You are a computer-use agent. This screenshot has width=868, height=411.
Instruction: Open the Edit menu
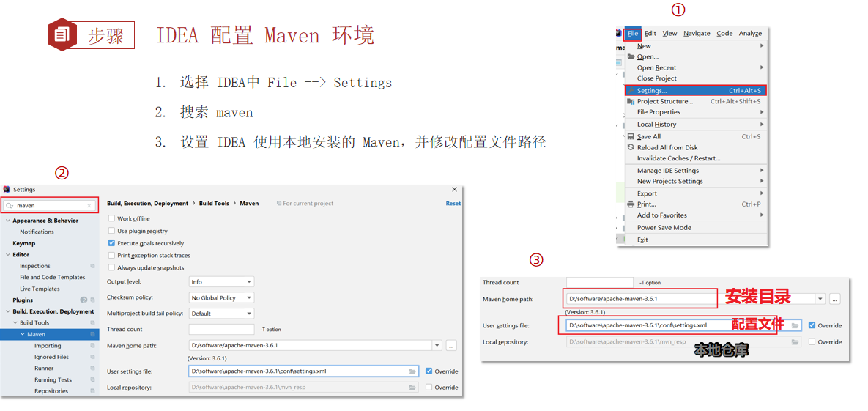650,33
